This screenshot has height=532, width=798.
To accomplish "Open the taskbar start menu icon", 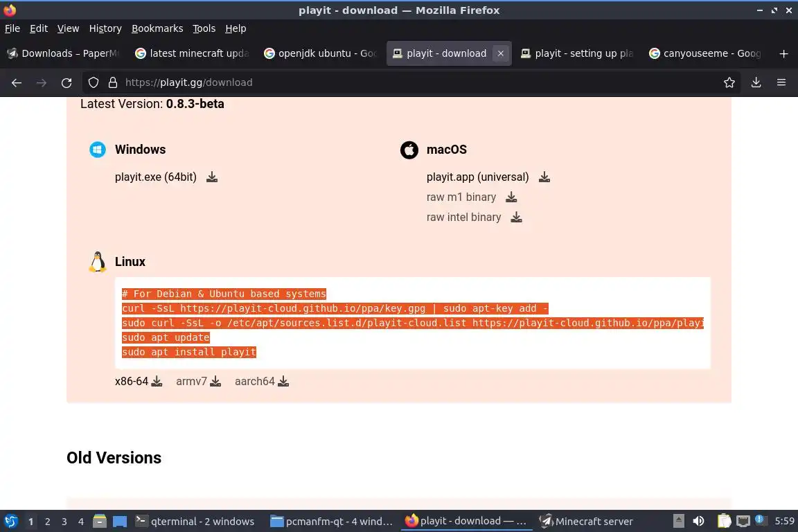I will (11, 522).
